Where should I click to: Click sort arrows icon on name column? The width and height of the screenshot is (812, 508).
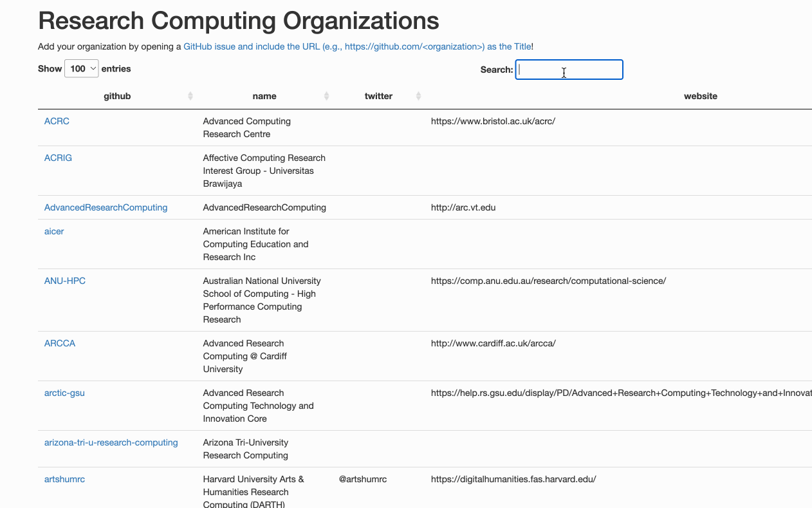326,96
